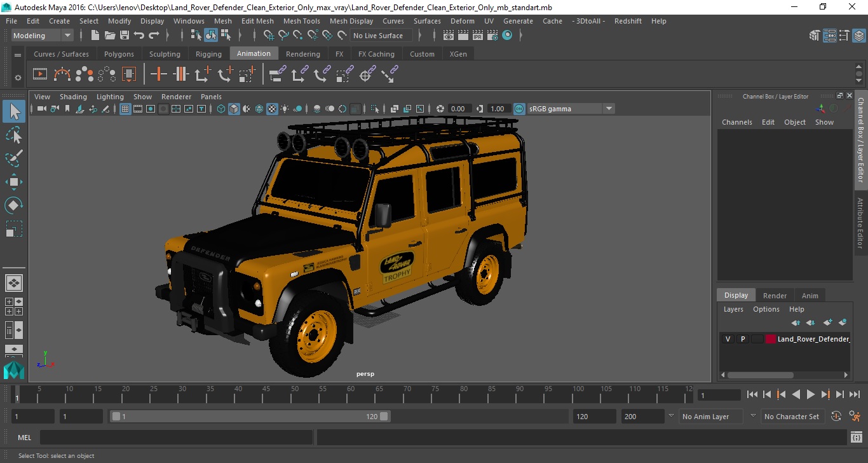
Task: Open the No Anim Layer dropdown arrow
Action: (671, 416)
